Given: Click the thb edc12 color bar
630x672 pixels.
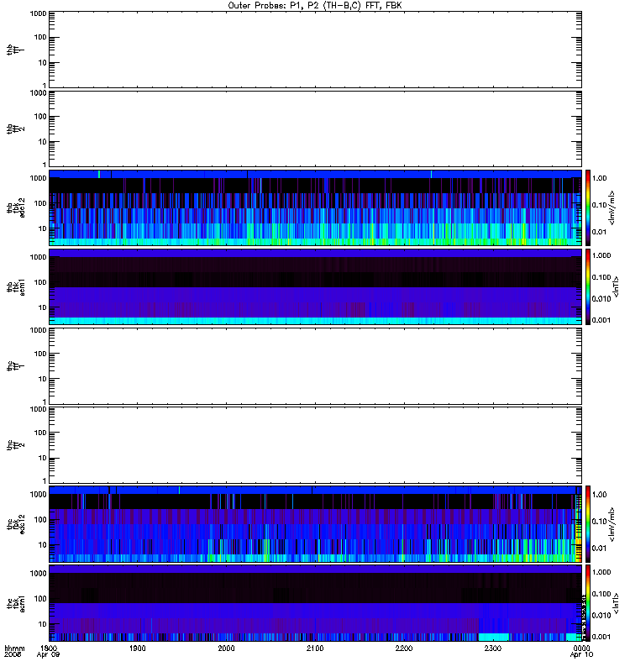Looking at the screenshot, I should click(x=588, y=207).
